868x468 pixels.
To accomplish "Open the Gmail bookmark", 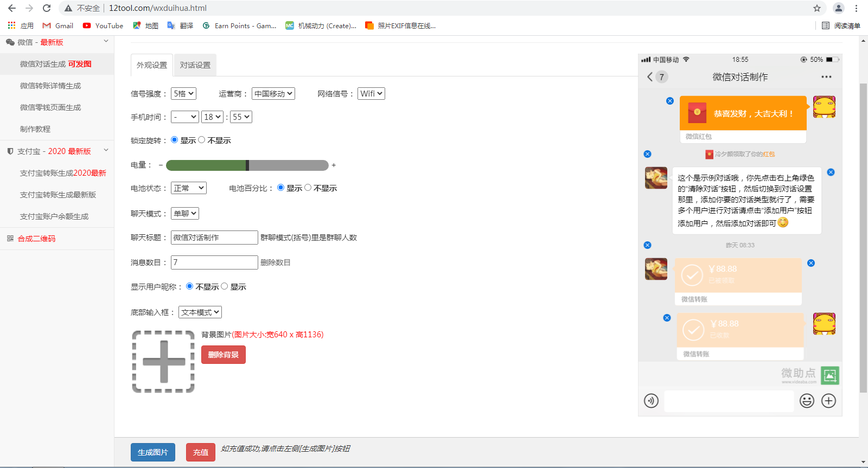I will [x=58, y=25].
